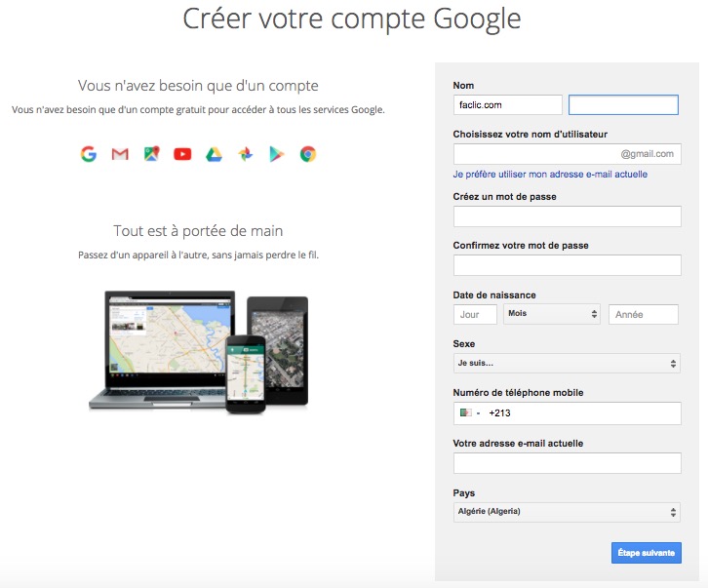This screenshot has height=588, width=708.
Task: Click the Gmail envelope icon
Action: (x=120, y=154)
